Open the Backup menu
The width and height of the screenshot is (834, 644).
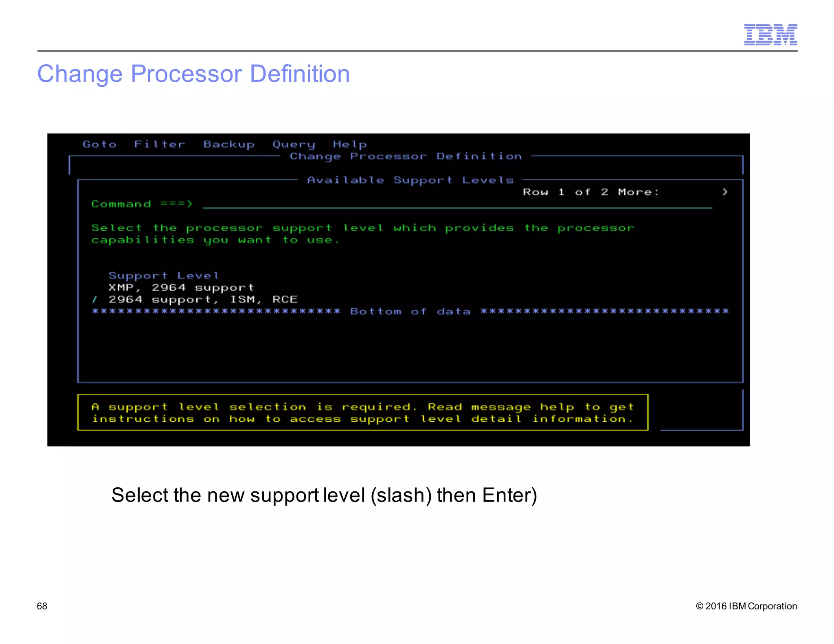tap(229, 145)
